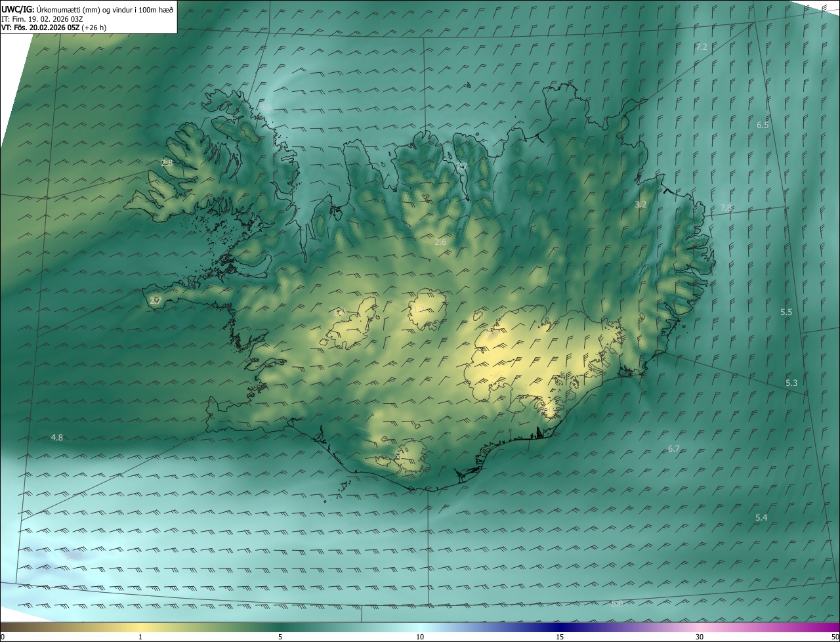This screenshot has width=840, height=642.
Task: Click the 2.8 value label in the Westfjords
Action: (x=167, y=163)
